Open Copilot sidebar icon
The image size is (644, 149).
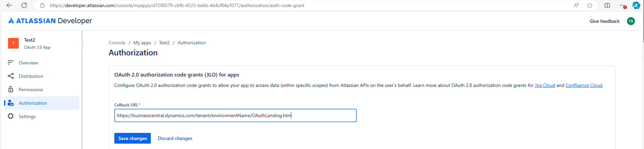tap(636, 5)
